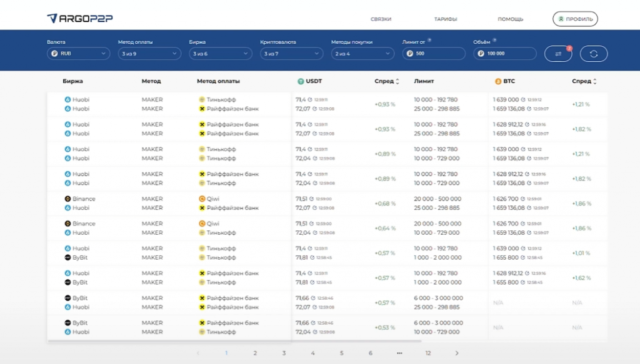
Task: Open the Биржа filter dropdown
Action: click(221, 54)
